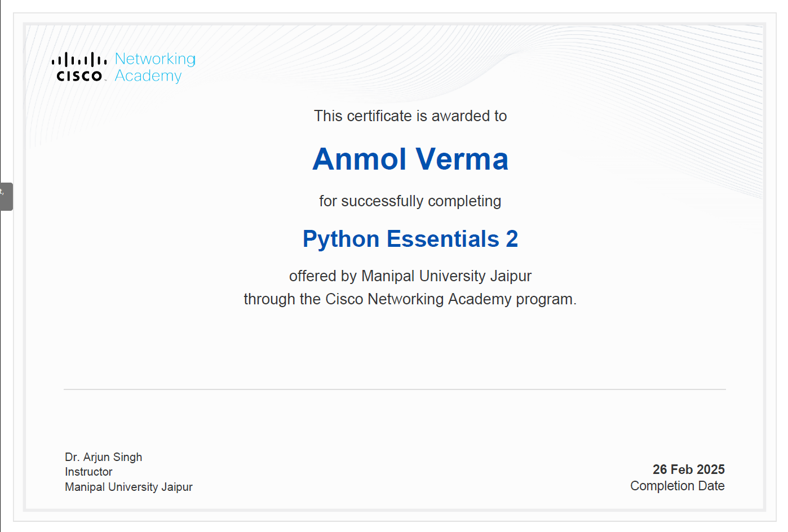Click the date 26 Feb 2025
The image size is (788, 532).
coord(688,469)
